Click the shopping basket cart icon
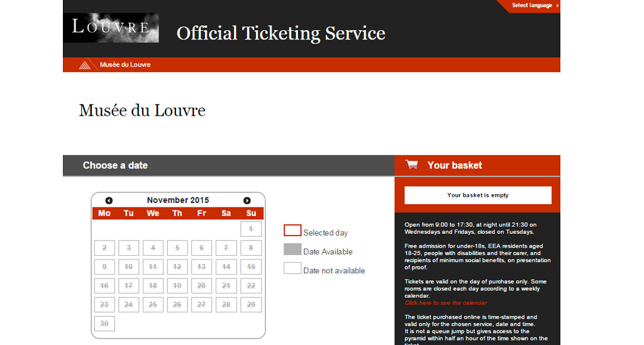Image resolution: width=644 pixels, height=345 pixels. pos(412,165)
